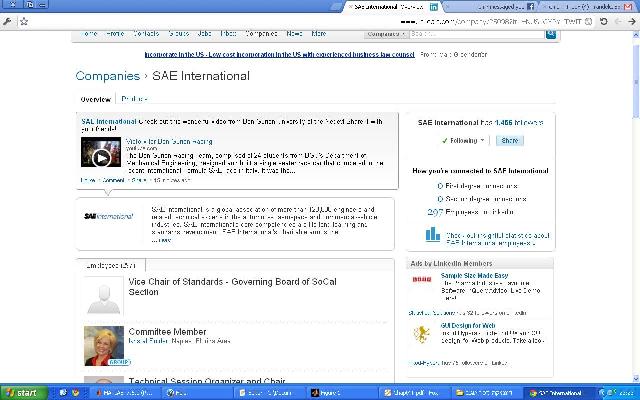Image resolution: width=640 pixels, height=400 pixels.
Task: Click the LinkedIn search magnifier button
Action: point(550,33)
